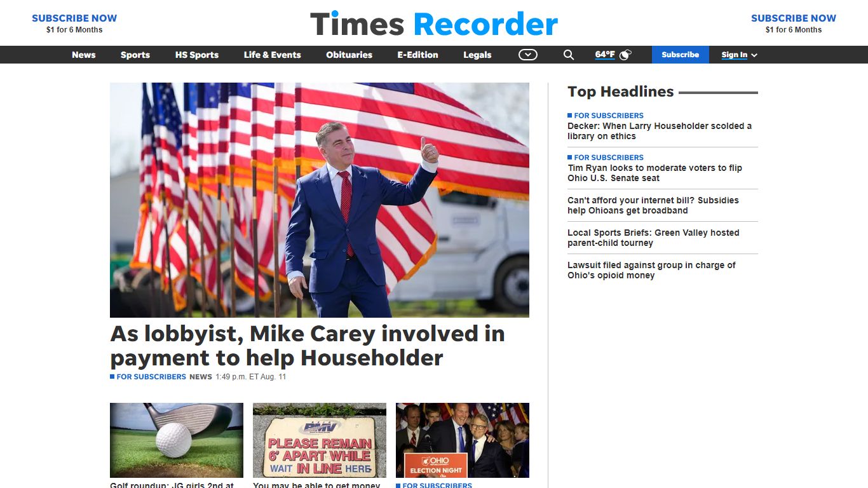Open the Obituaries section

[x=349, y=55]
